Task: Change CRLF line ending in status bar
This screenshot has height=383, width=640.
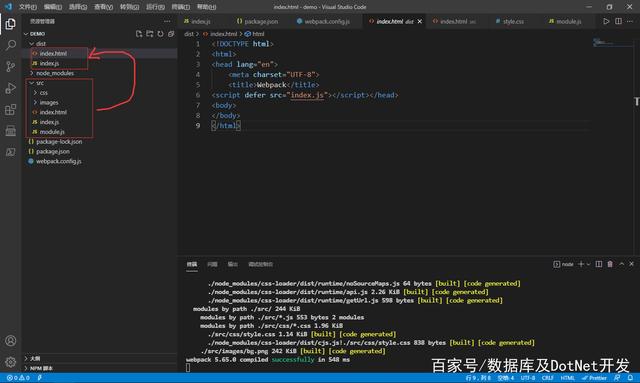Action: (547, 378)
